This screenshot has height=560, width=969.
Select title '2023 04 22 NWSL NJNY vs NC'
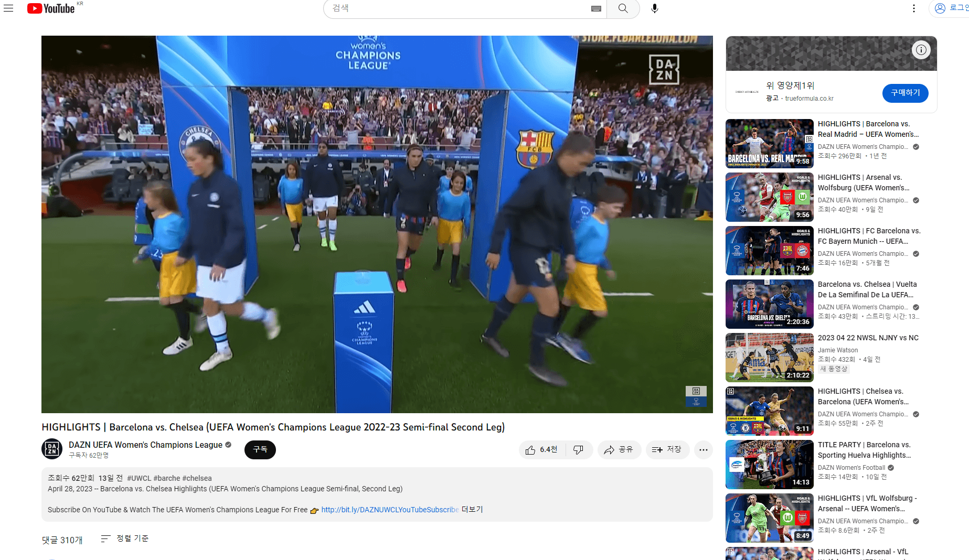point(868,338)
